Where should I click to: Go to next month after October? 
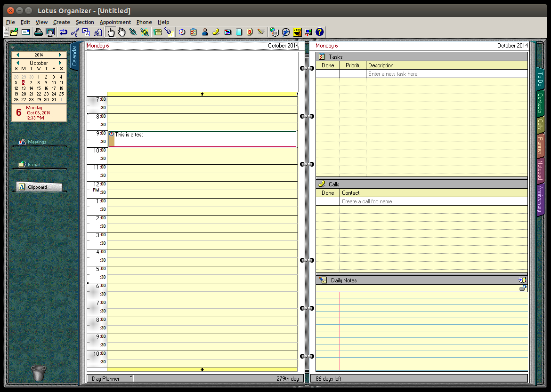click(x=60, y=63)
